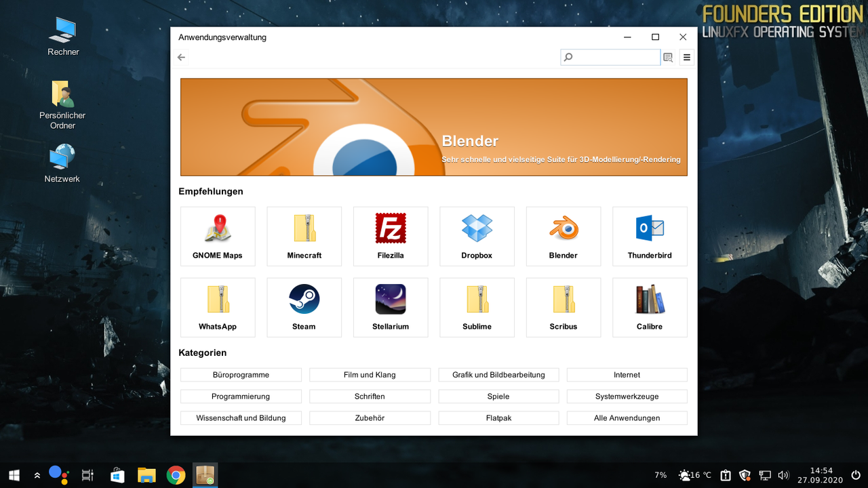The height and width of the screenshot is (488, 868).
Task: Go back with the arrow button
Action: 181,58
